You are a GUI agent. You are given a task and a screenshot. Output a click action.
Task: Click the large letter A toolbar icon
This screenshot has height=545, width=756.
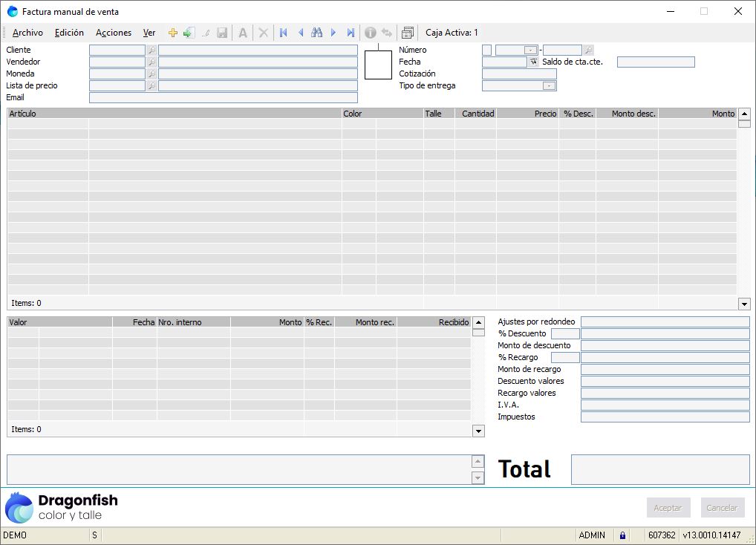[x=243, y=33]
